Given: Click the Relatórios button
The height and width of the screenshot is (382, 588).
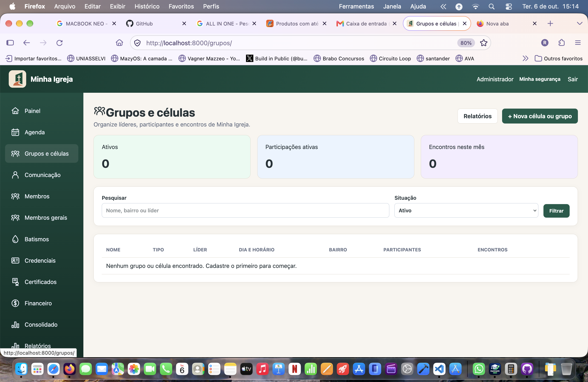Looking at the screenshot, I should (477, 116).
